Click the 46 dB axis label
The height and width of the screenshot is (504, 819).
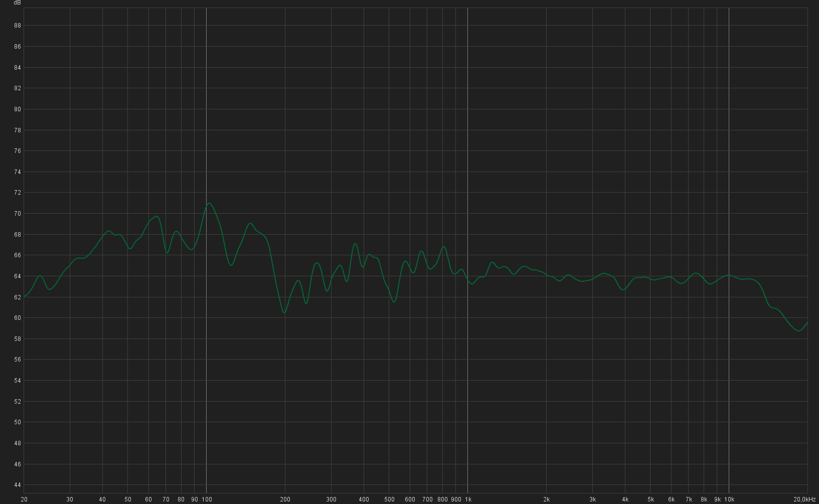18,464
